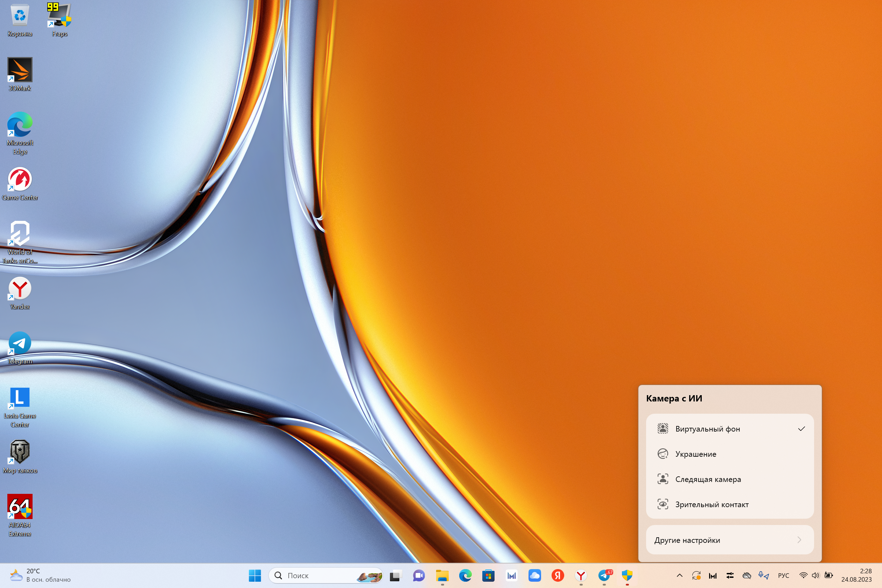Select the World of Tanks enCore shortcut

20,243
